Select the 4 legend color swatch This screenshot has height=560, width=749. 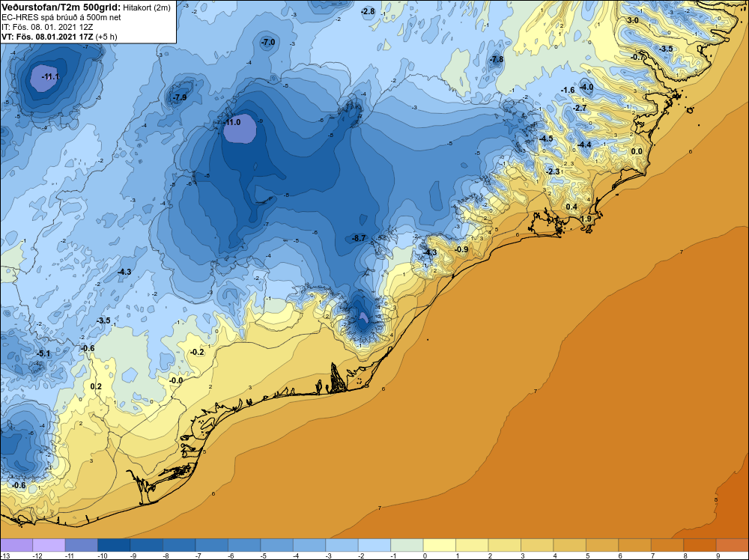[x=569, y=545]
